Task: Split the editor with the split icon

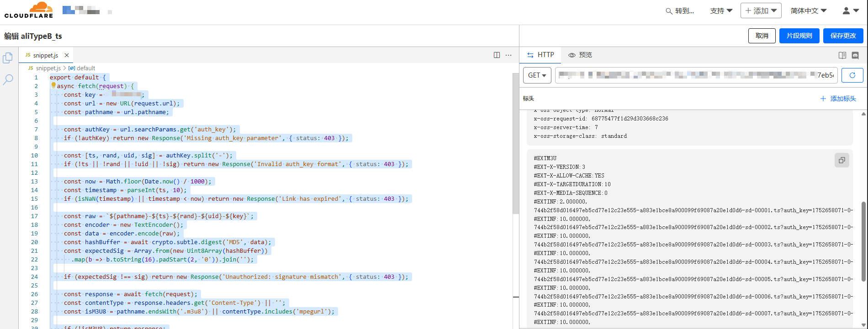Action: click(497, 55)
